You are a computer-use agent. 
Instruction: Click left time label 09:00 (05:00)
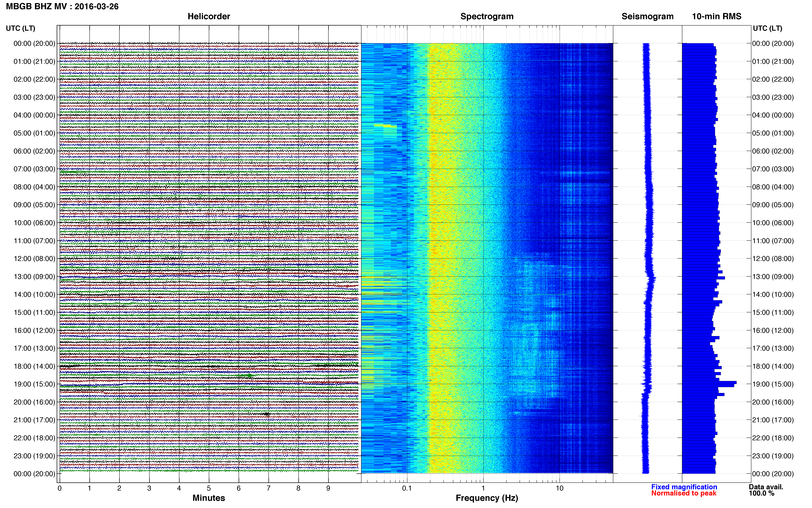click(34, 205)
